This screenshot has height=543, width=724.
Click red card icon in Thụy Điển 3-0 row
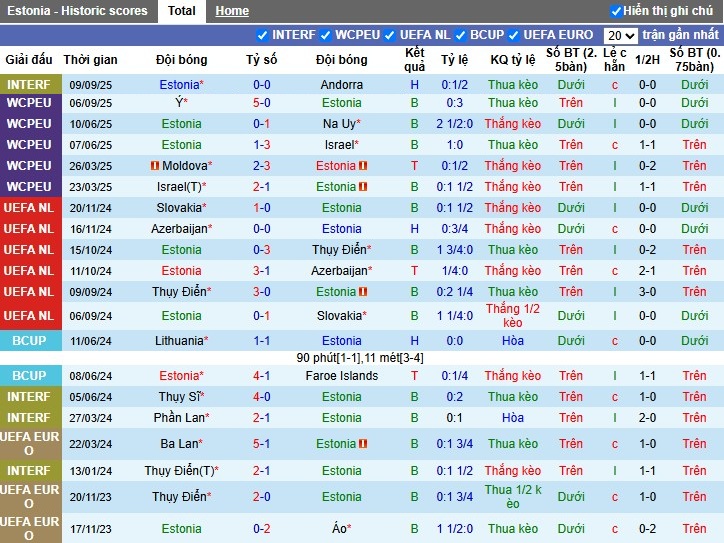pos(363,292)
